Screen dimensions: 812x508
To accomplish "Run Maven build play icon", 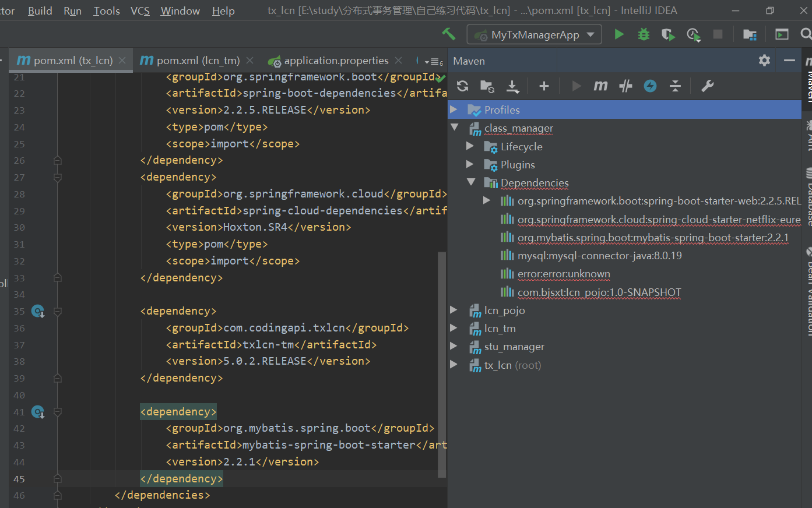I will [577, 86].
